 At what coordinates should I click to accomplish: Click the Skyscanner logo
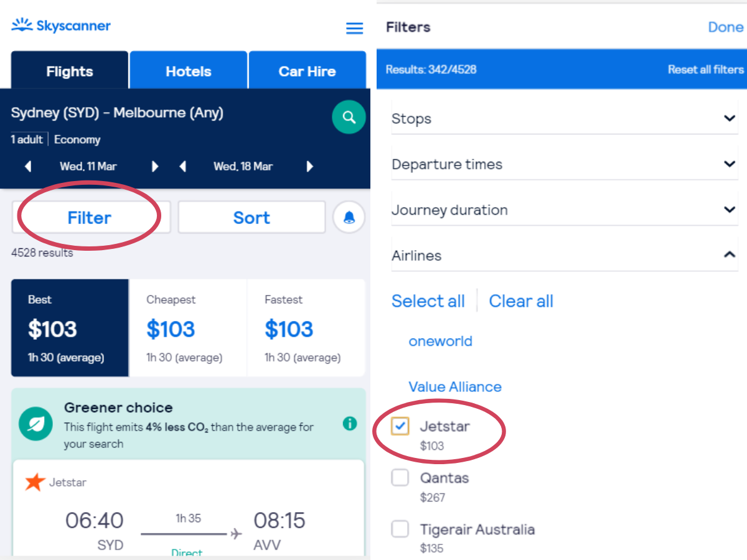click(x=61, y=26)
